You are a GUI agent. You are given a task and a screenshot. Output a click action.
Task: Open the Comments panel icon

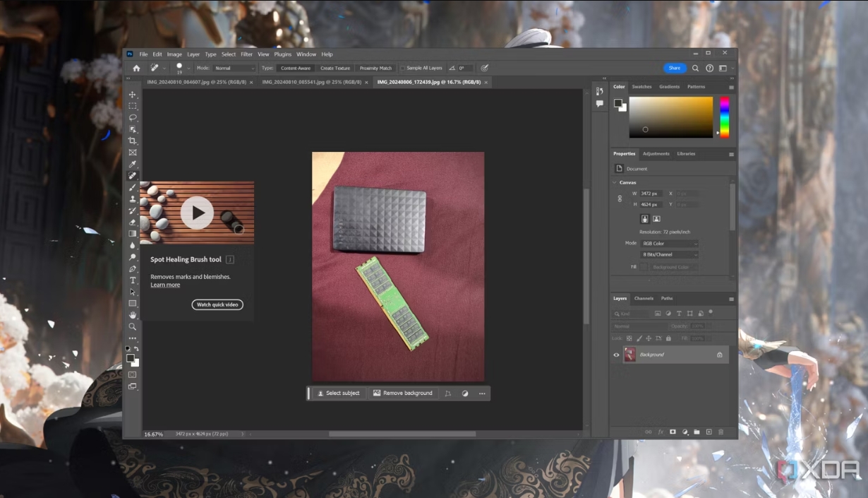pos(599,104)
